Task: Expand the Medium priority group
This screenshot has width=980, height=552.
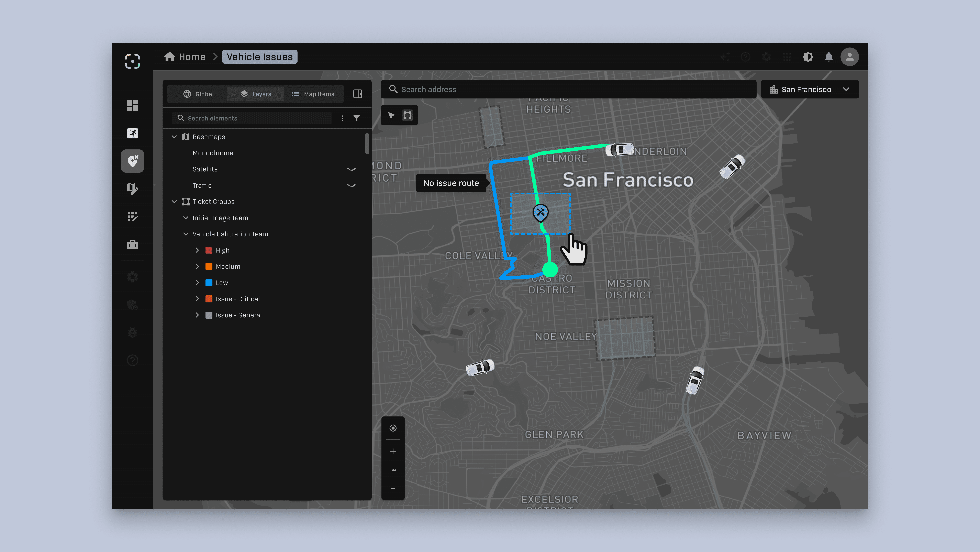Action: tap(197, 266)
